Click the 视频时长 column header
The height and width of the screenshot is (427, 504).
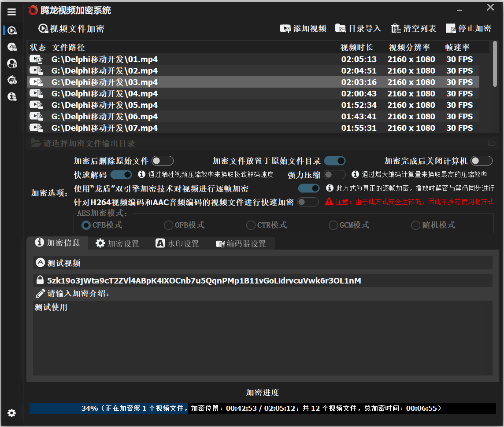pyautogui.click(x=357, y=48)
